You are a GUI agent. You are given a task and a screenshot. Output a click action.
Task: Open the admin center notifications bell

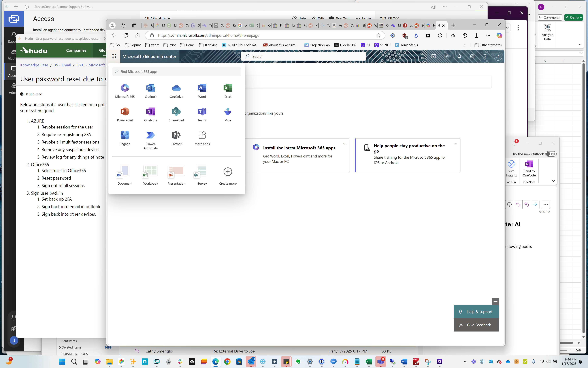pyautogui.click(x=459, y=56)
